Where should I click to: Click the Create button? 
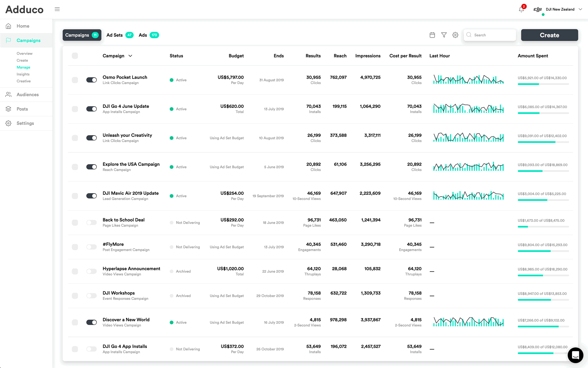pyautogui.click(x=549, y=35)
